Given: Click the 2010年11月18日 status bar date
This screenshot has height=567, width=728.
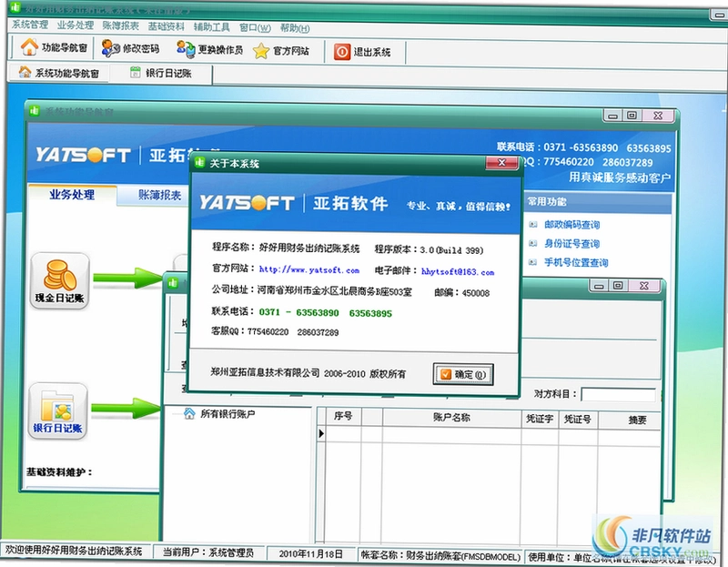Looking at the screenshot, I should pos(310,553).
